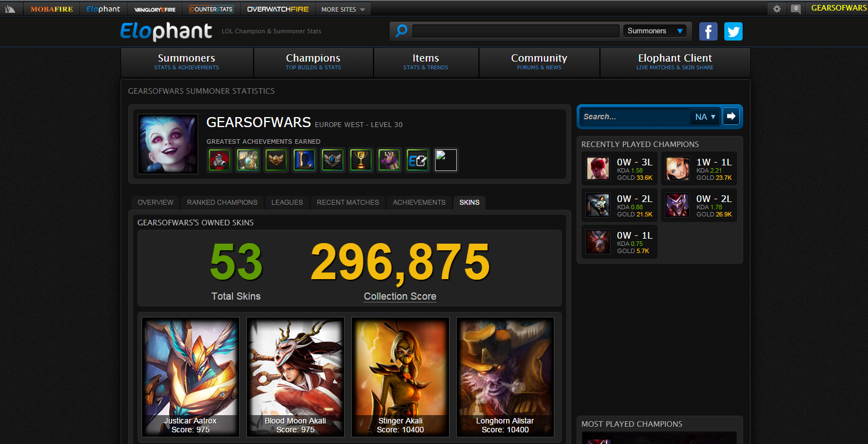Open the Recent Matches tab
Viewport: 868px width, 444px height.
pyautogui.click(x=348, y=203)
